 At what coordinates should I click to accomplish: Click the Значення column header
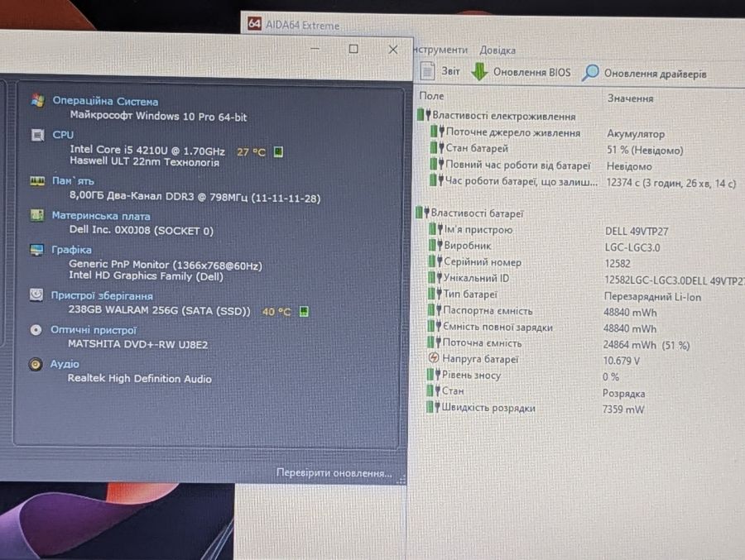point(631,98)
